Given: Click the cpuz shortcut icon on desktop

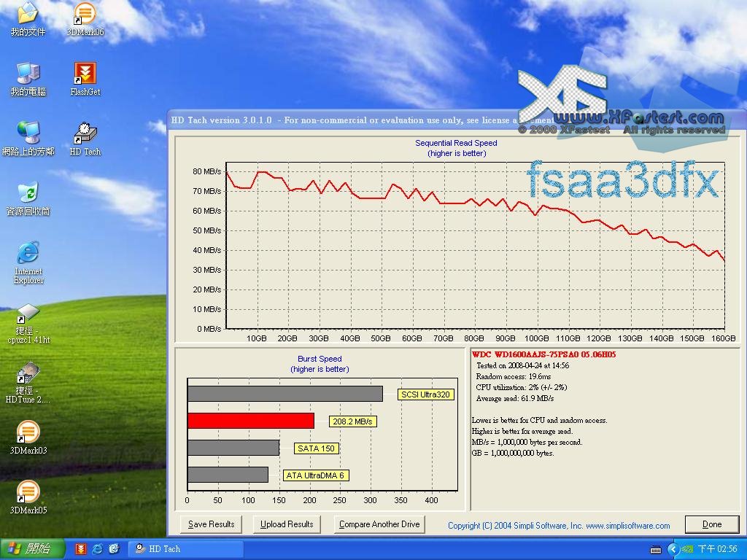Looking at the screenshot, I should tap(28, 314).
